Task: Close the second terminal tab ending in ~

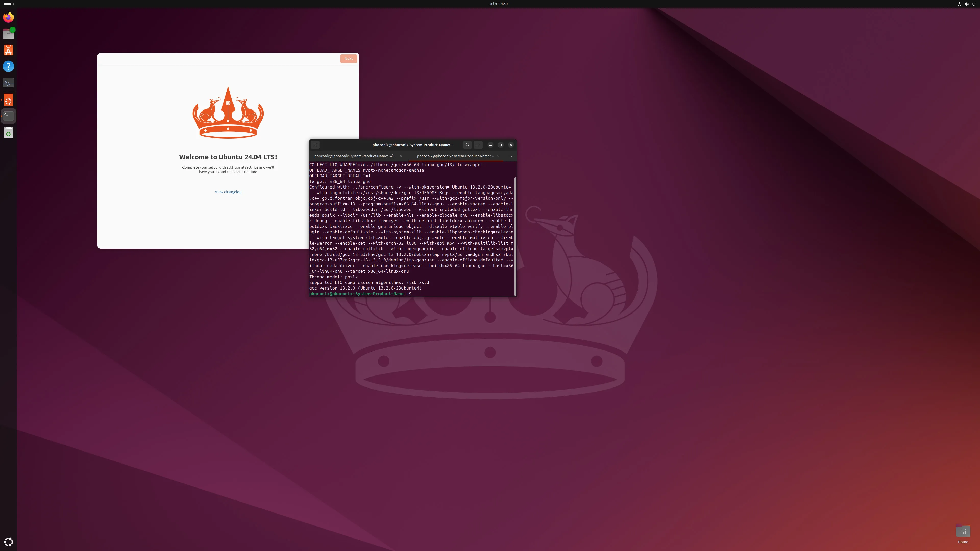Action: tap(498, 156)
